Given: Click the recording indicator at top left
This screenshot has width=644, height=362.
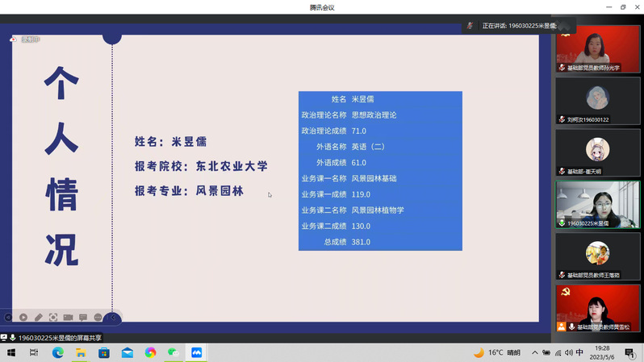Looking at the screenshot, I should (x=24, y=40).
